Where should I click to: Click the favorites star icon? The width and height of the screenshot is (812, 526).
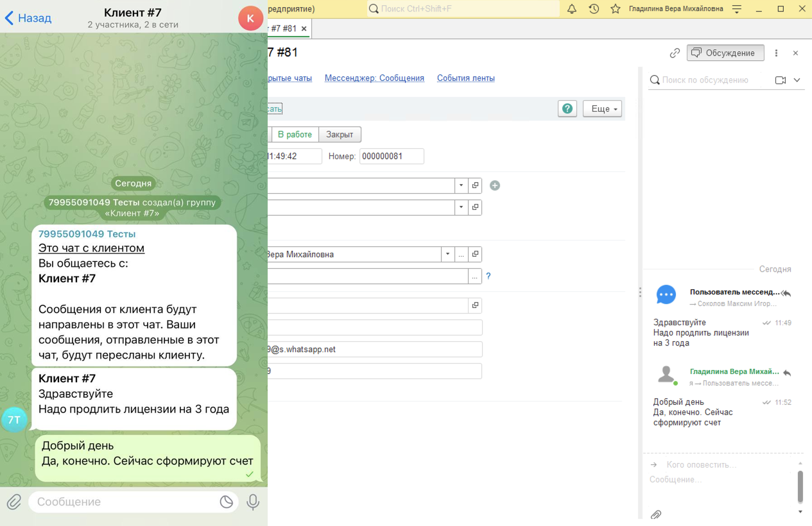tap(615, 9)
